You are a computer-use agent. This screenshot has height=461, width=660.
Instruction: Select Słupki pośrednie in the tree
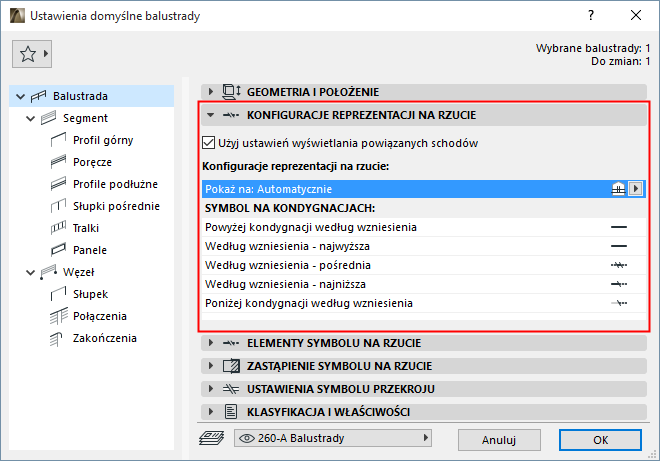point(116,206)
